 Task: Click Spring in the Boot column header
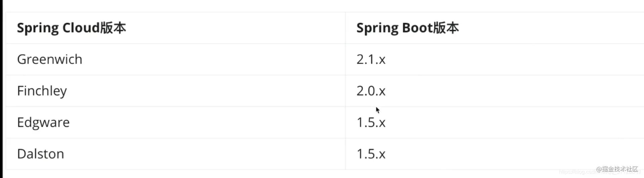click(377, 28)
